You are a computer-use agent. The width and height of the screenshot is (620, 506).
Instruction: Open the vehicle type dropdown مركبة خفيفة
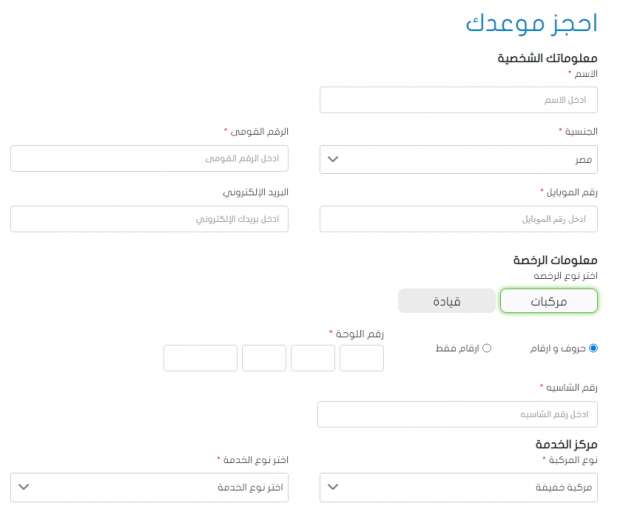458,487
